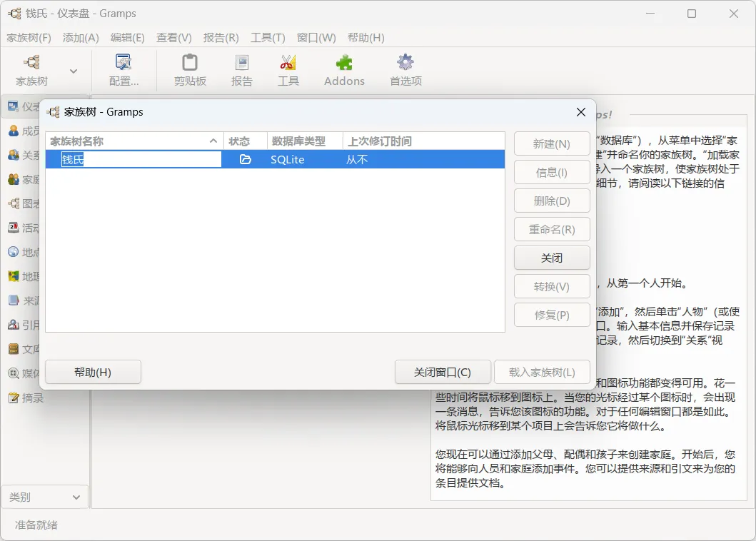The width and height of the screenshot is (756, 541).
Task: Open the 窗口(W) menu
Action: 316,38
